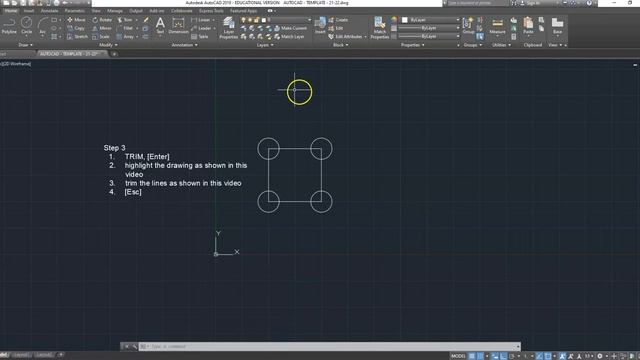Screen dimensions: 640x360
Task: Expand the Groups panel dropdown
Action: (473, 45)
